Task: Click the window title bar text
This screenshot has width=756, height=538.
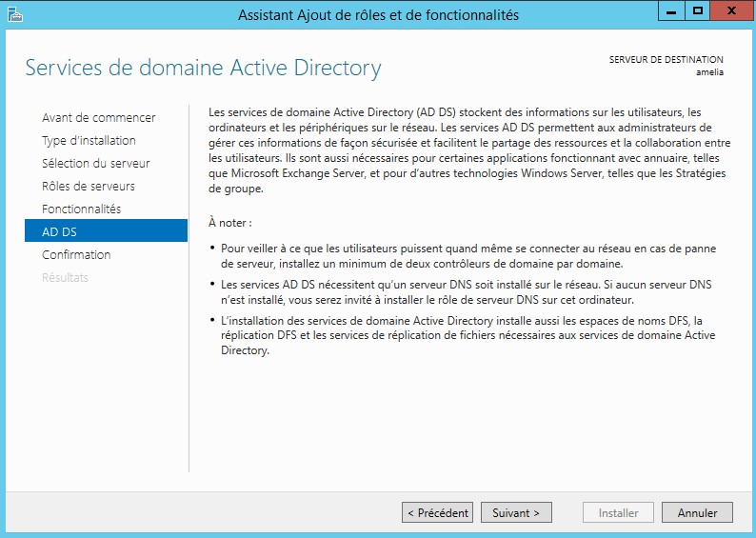Action: (x=378, y=14)
